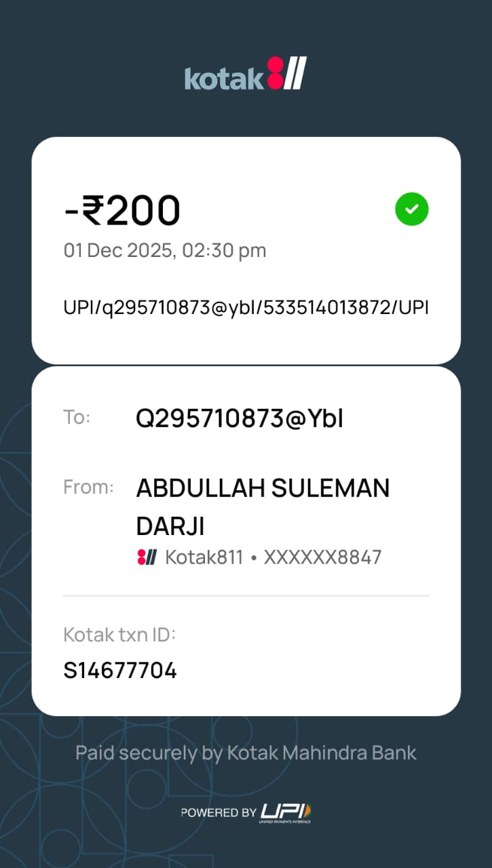
Task: Click DARJI surname on second line
Action: (x=170, y=526)
